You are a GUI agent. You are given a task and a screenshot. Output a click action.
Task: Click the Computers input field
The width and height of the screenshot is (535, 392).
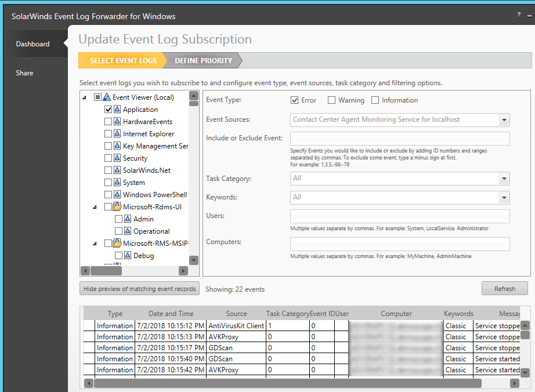pyautogui.click(x=400, y=244)
